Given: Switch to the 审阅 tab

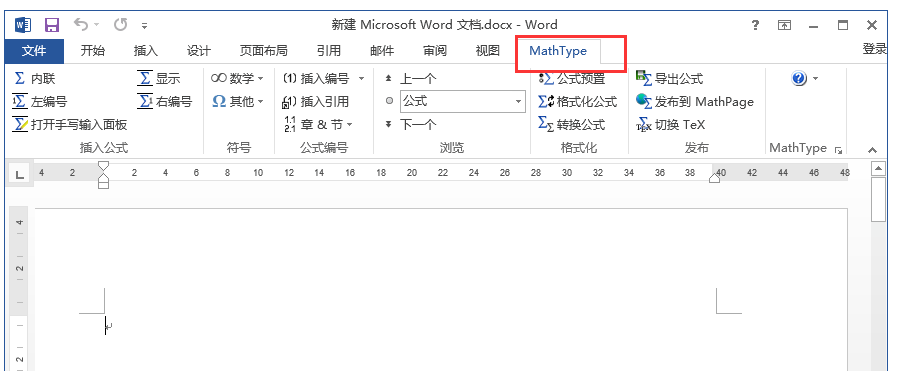Looking at the screenshot, I should [435, 51].
